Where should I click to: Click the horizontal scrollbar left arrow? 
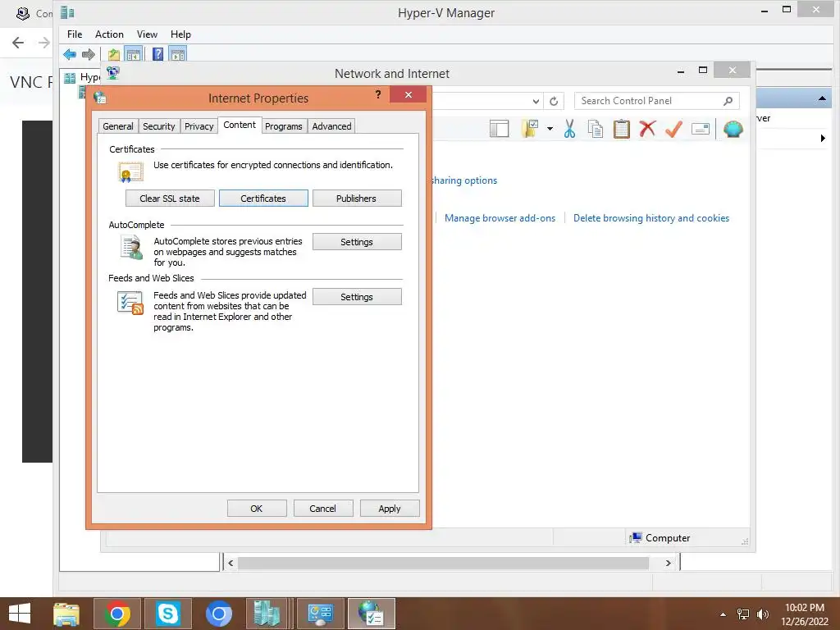[231, 563]
